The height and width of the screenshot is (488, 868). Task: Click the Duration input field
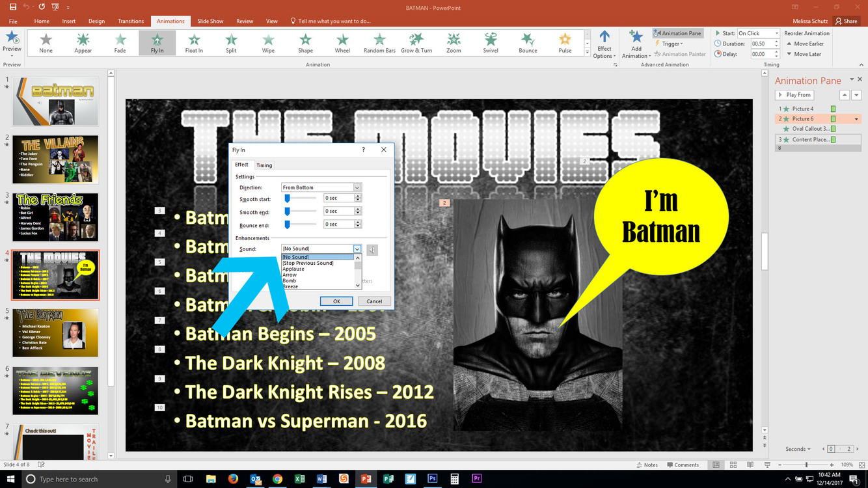click(761, 44)
